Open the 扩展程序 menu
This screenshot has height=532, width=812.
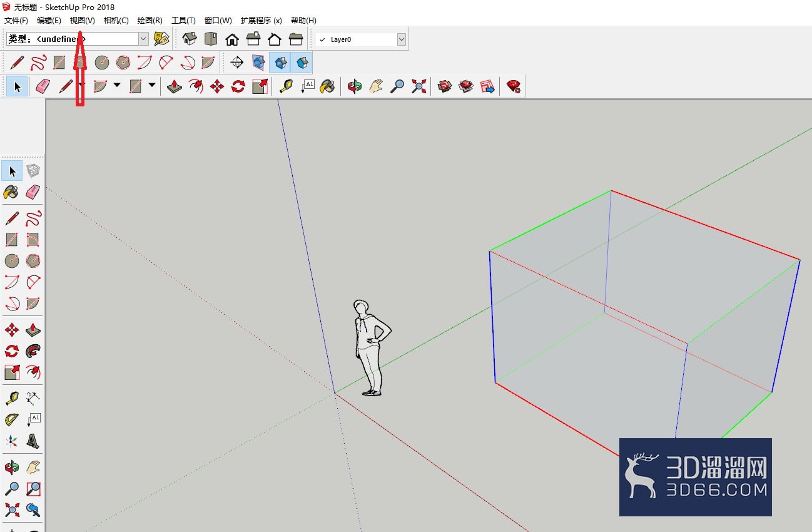(261, 21)
